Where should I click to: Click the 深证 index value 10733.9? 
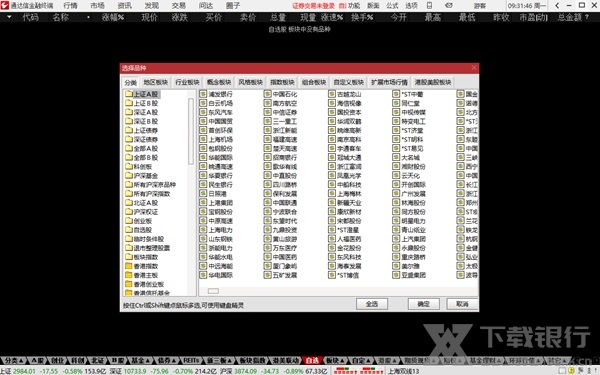coord(135,371)
